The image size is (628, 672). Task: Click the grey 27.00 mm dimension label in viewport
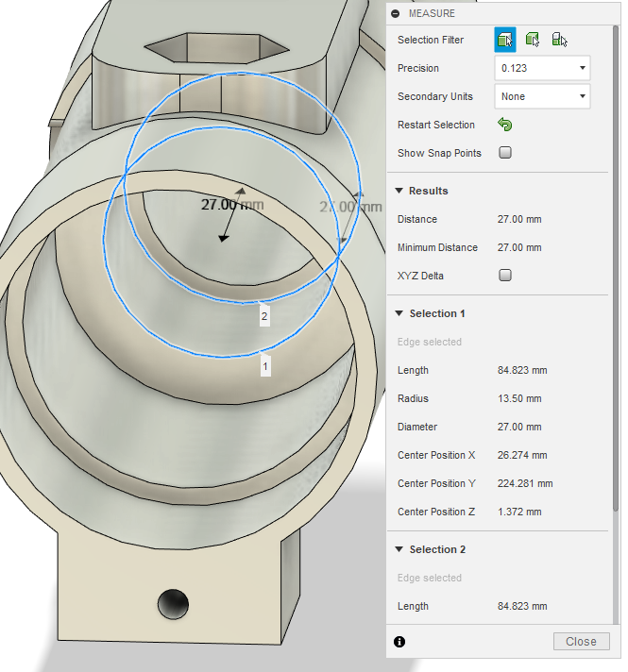click(350, 207)
